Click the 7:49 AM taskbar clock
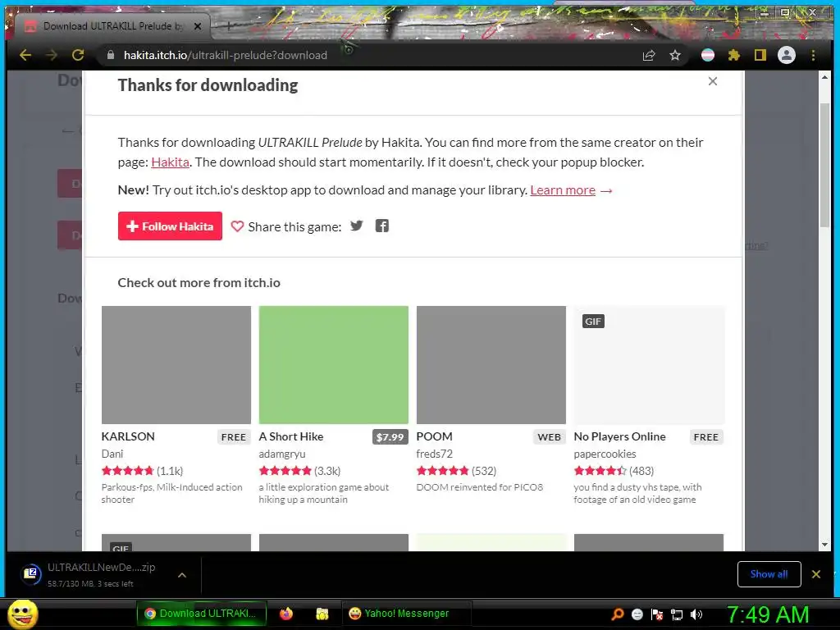The height and width of the screenshot is (630, 840). pos(768,614)
